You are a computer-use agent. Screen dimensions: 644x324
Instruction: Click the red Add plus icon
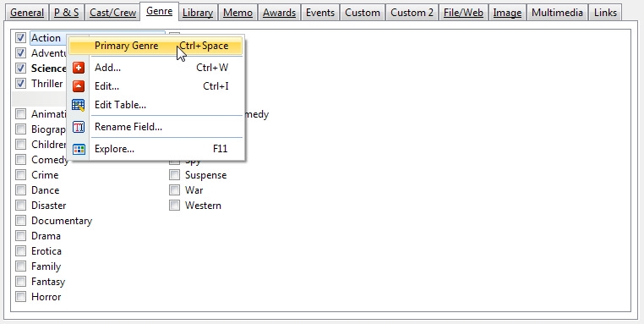coord(79,68)
